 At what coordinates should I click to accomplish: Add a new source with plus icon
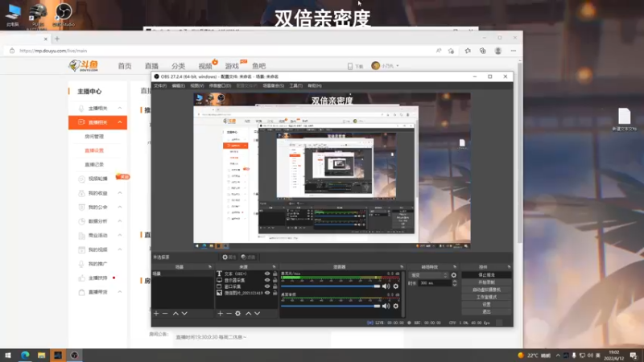[x=220, y=314]
